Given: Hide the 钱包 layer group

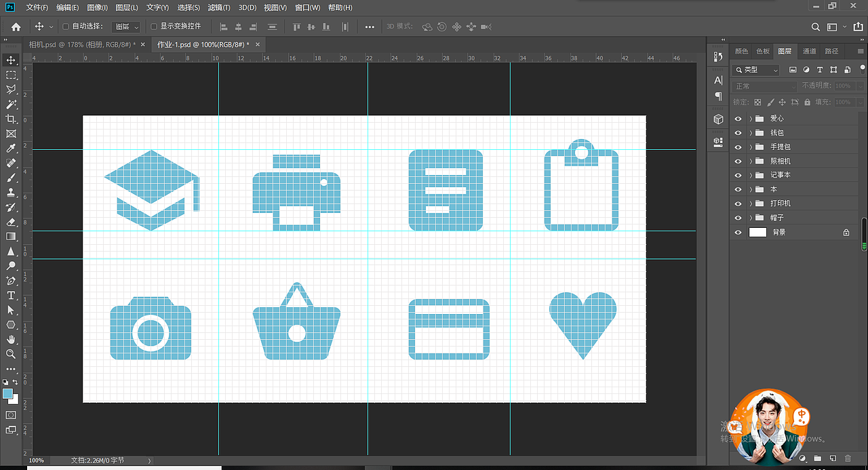Looking at the screenshot, I should coord(738,133).
